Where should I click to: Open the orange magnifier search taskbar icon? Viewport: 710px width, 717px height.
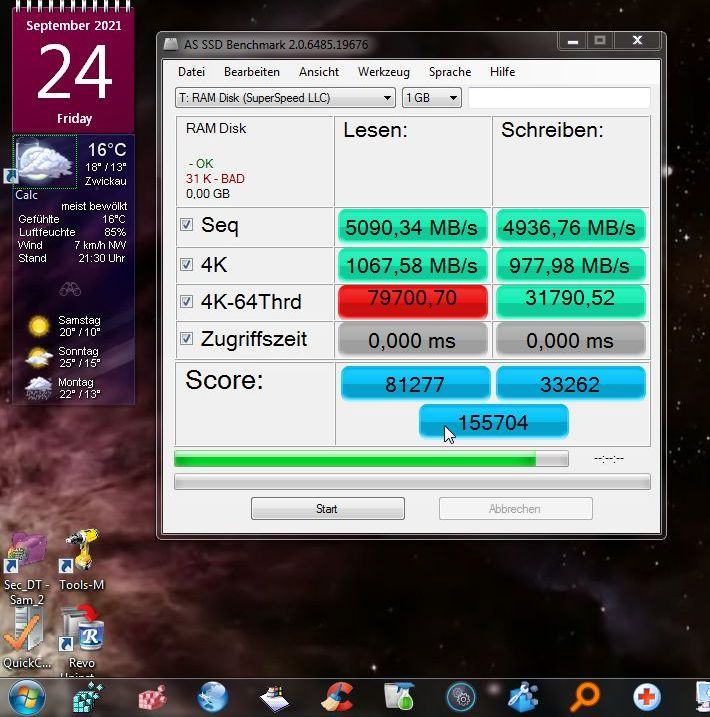click(x=585, y=698)
